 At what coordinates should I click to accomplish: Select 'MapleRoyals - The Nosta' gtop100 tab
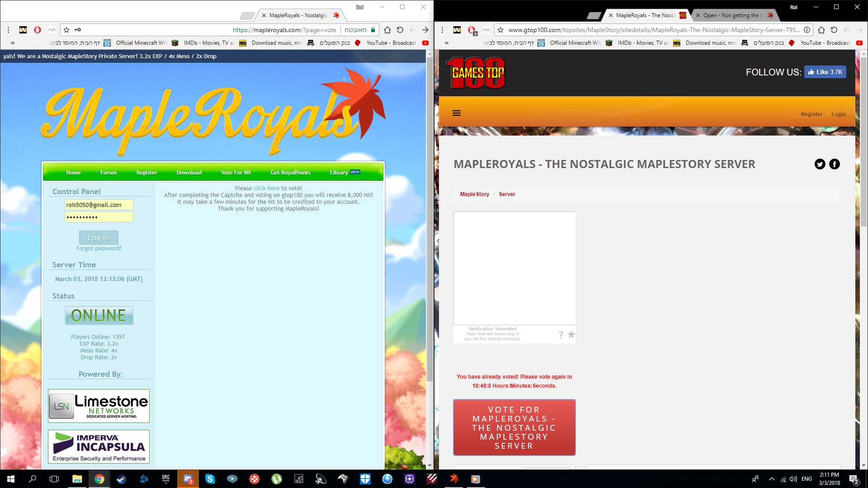(x=647, y=15)
